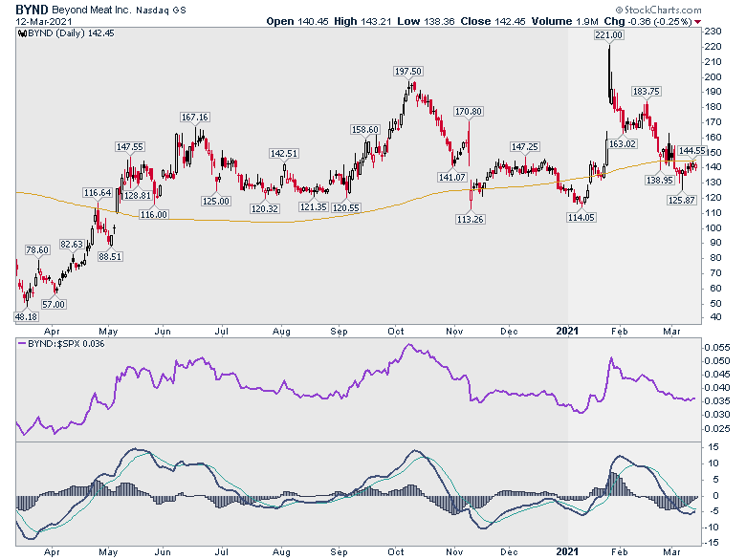Viewport: 746px width, 560px height.
Task: Click the 167.16 June high label
Action: 194,118
